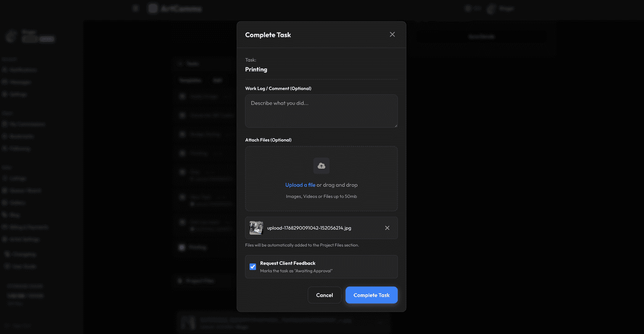
Task: Open Billing & Payments in the sidebar
Action: (27, 227)
